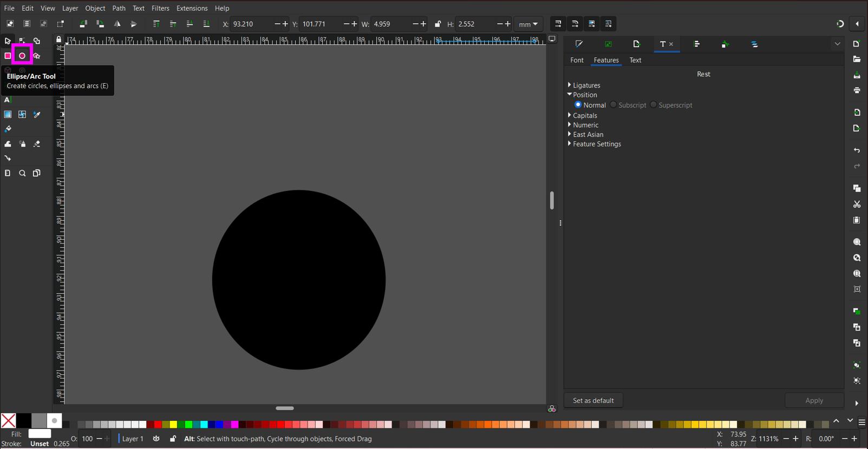Toggle Layer 1 visibility eye
Viewport: 868px width, 449px height.
click(156, 439)
